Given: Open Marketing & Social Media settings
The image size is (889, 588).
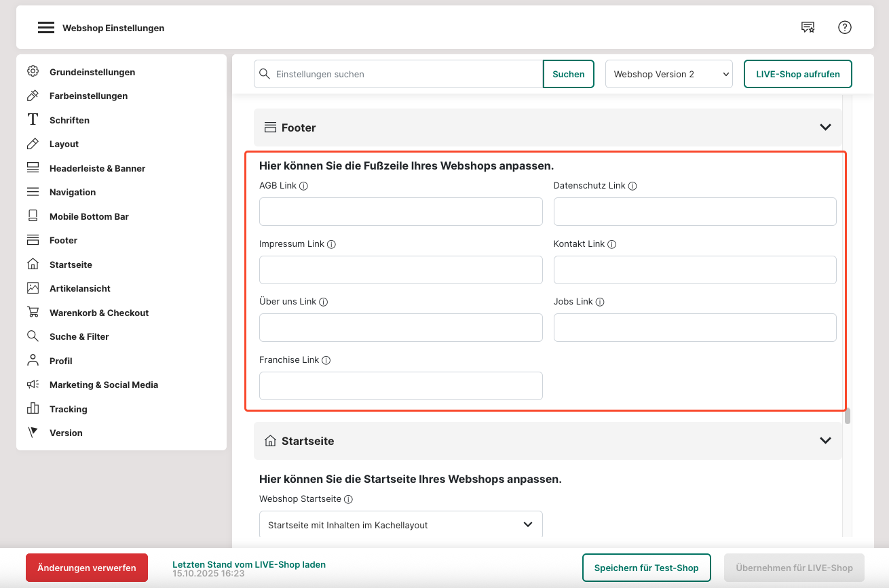Looking at the screenshot, I should pyautogui.click(x=104, y=385).
